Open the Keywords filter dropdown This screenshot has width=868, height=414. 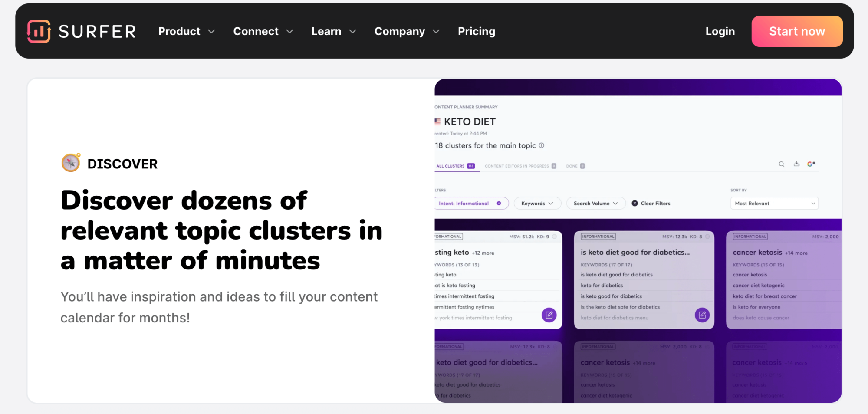coord(537,203)
